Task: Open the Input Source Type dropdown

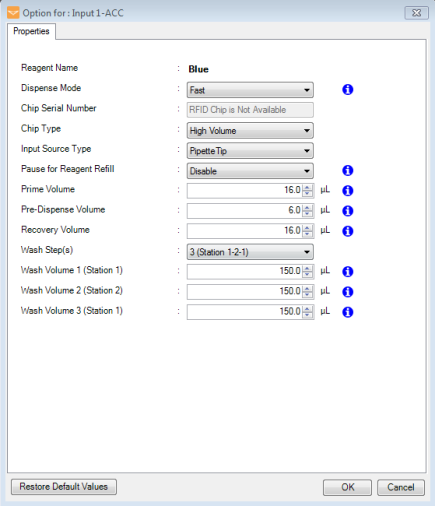Action: click(x=250, y=151)
